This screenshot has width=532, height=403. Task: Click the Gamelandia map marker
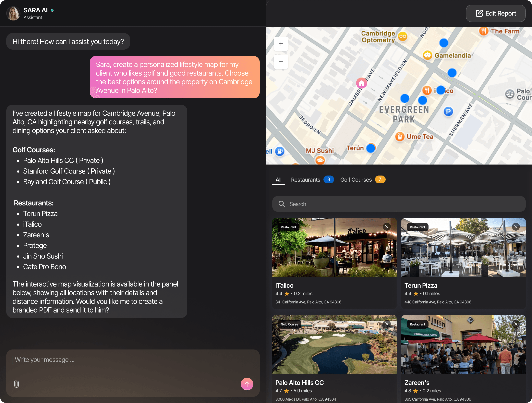coord(427,55)
